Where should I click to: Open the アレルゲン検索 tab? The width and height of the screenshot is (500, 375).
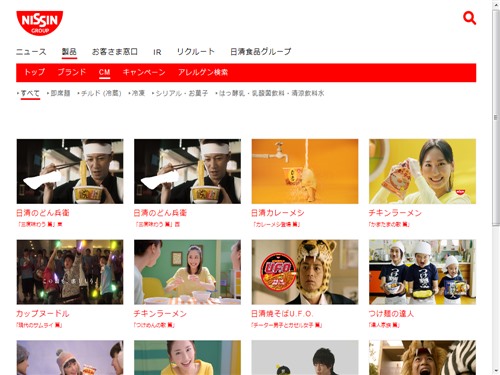tap(203, 72)
